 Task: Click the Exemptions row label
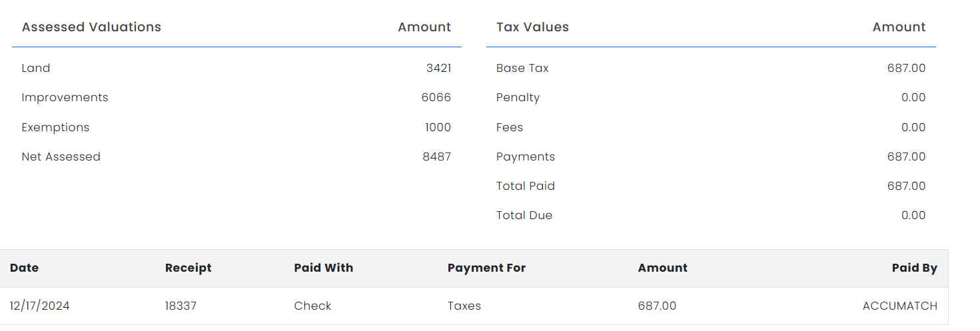[x=55, y=127]
